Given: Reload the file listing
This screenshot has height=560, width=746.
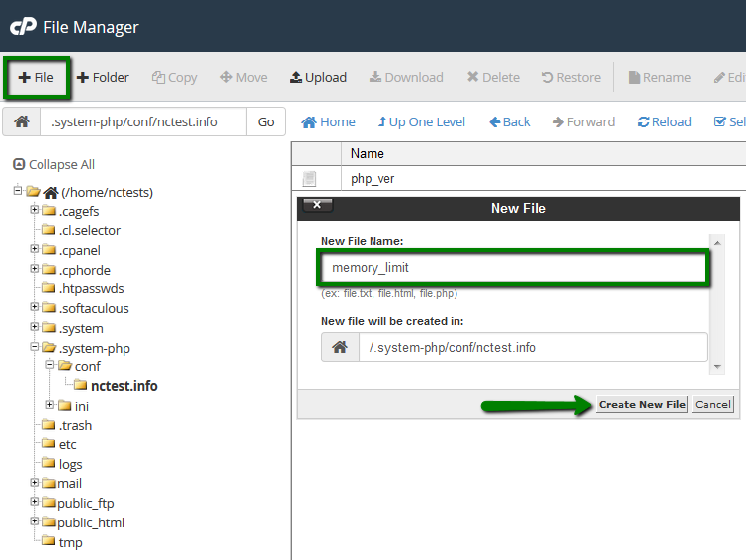Looking at the screenshot, I should coord(664,122).
